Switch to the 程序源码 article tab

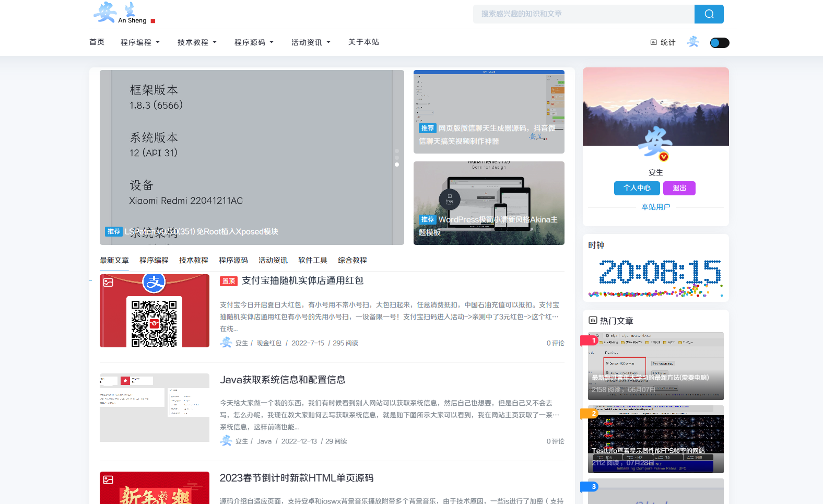click(x=233, y=260)
